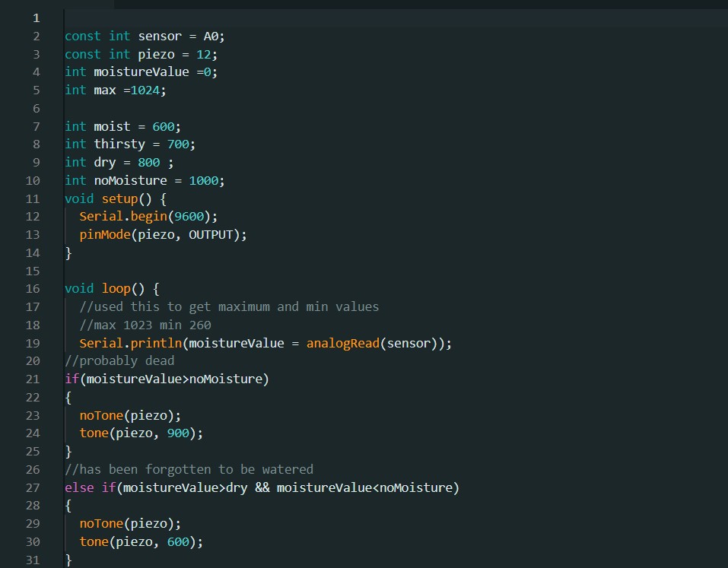Click line number 31 in the gutter
The width and height of the screenshot is (728, 568).
(x=33, y=560)
